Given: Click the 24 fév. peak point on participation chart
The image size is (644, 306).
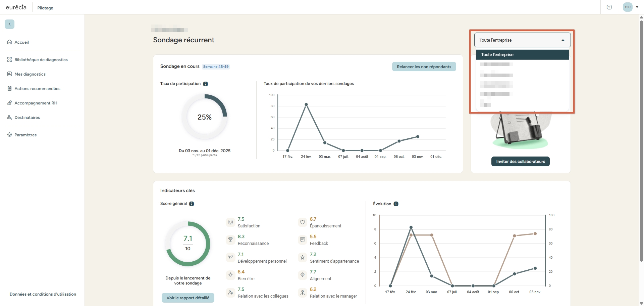Looking at the screenshot, I should 306,104.
